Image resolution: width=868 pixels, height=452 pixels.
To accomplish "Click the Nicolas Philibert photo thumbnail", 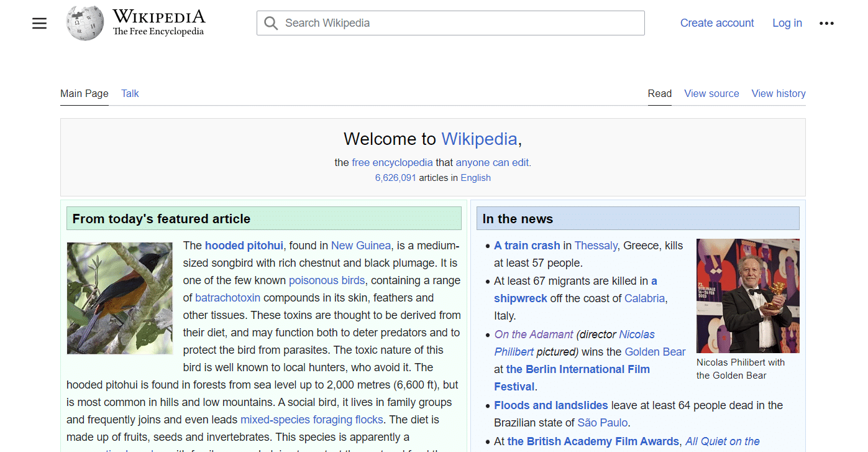I will pyautogui.click(x=748, y=296).
